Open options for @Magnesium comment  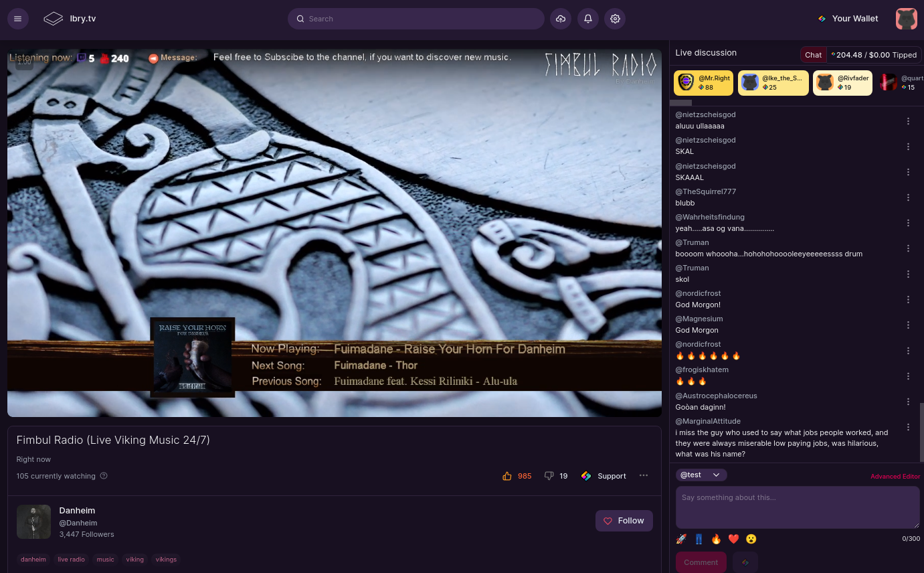pyautogui.click(x=908, y=325)
